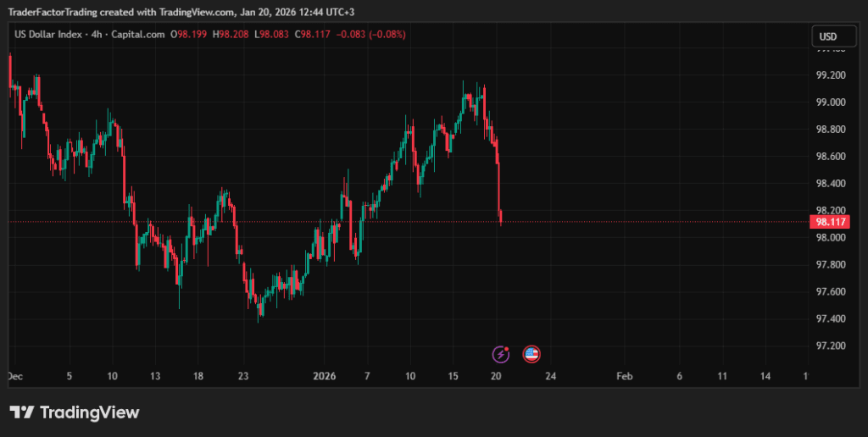Click the purple lightning bolt event icon

(x=502, y=354)
